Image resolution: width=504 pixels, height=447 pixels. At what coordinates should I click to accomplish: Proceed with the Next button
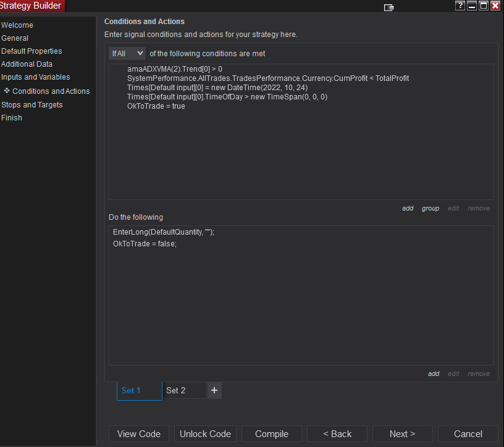[x=403, y=434]
